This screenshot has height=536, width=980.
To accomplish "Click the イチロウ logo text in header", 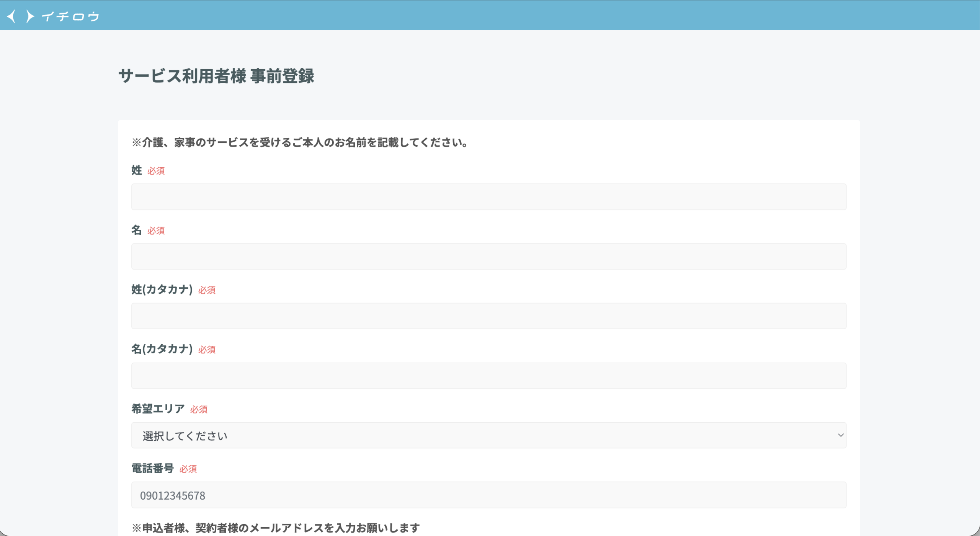I will tap(70, 16).
